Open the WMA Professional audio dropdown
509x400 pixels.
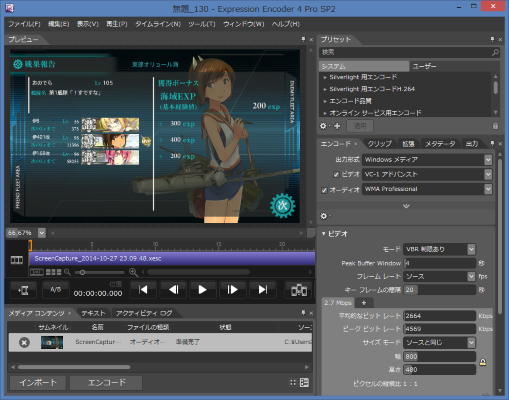point(488,189)
